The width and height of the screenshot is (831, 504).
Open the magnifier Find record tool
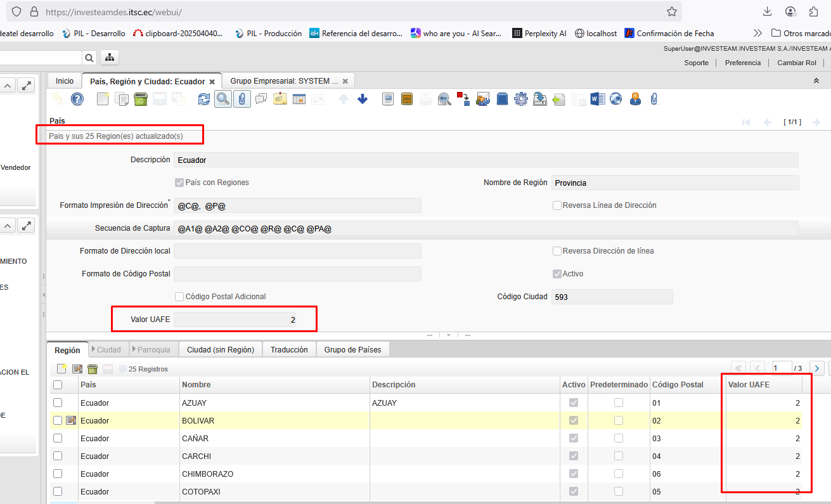(222, 99)
